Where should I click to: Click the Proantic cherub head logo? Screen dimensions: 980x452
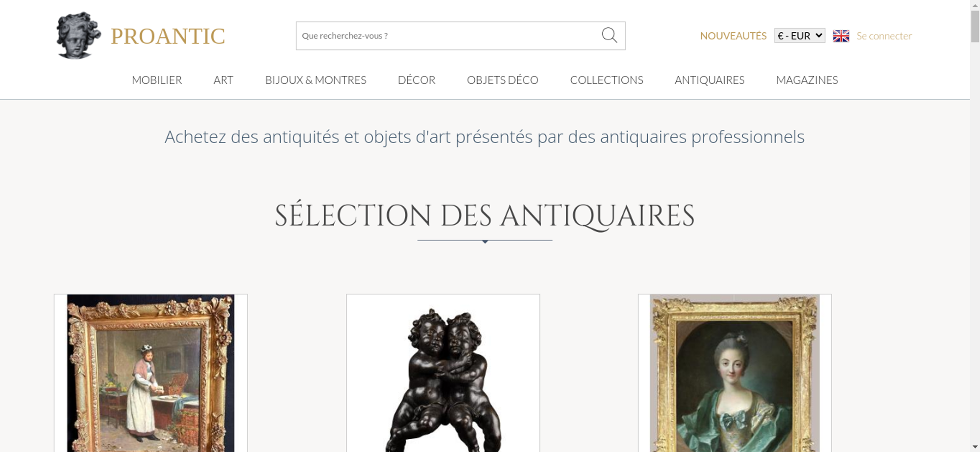78,35
